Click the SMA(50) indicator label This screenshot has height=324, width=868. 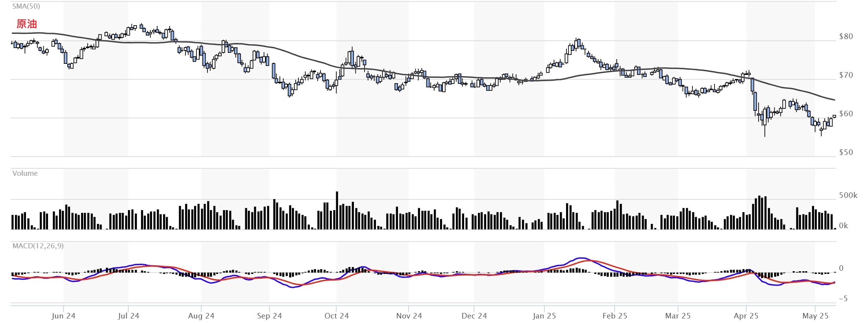26,6
